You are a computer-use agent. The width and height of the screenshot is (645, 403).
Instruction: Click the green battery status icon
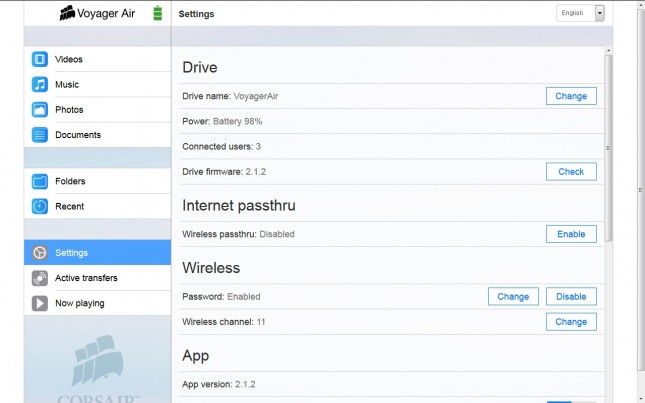(158, 13)
